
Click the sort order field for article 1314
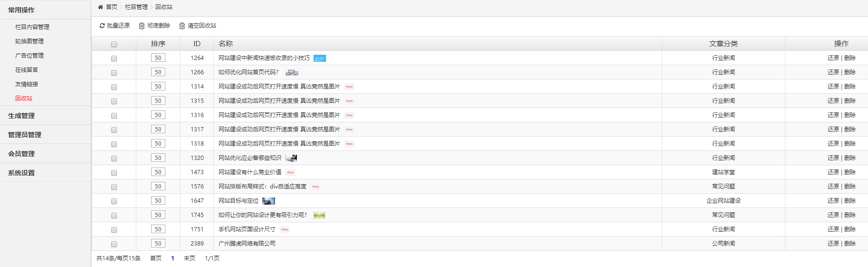point(158,87)
